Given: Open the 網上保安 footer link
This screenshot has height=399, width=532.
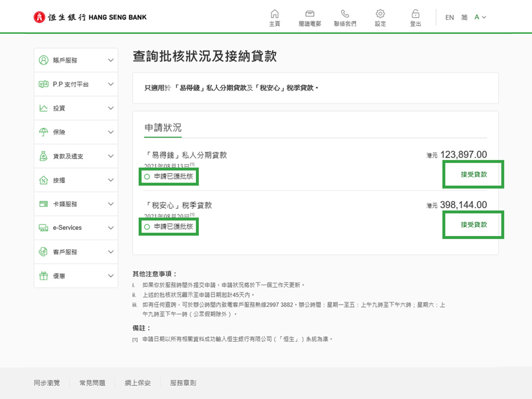Looking at the screenshot, I should [137, 383].
